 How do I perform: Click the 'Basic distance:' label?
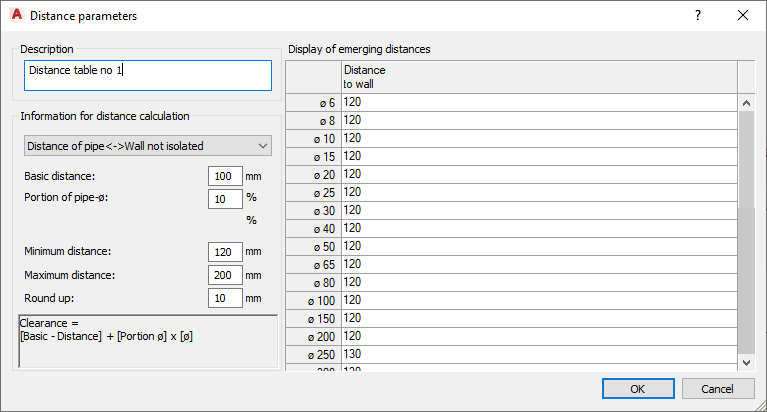60,176
